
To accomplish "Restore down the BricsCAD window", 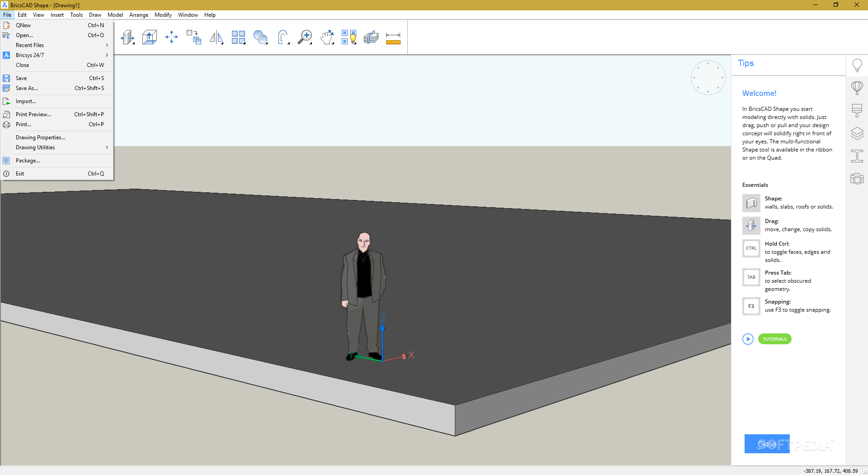I will pos(836,5).
